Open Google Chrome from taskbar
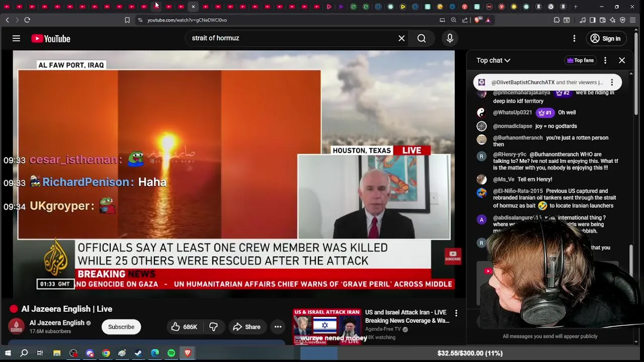644x362 pixels. tap(106, 353)
